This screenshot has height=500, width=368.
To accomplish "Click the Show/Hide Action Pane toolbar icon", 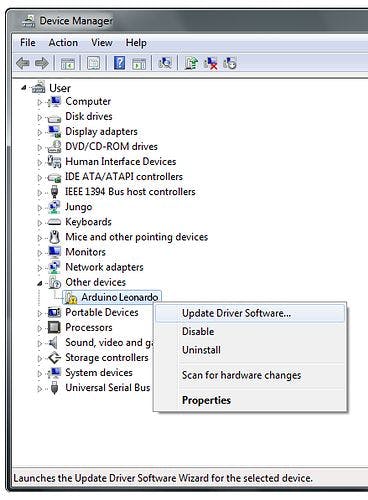I will coord(139,63).
